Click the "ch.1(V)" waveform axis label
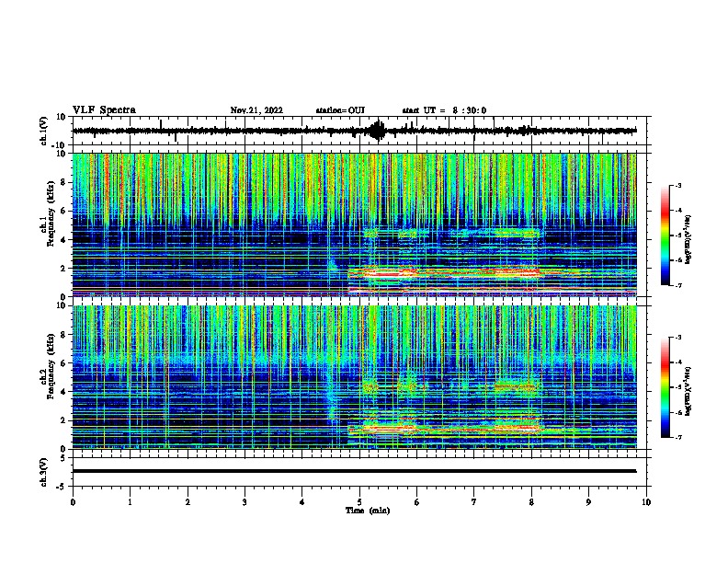 click(44, 131)
